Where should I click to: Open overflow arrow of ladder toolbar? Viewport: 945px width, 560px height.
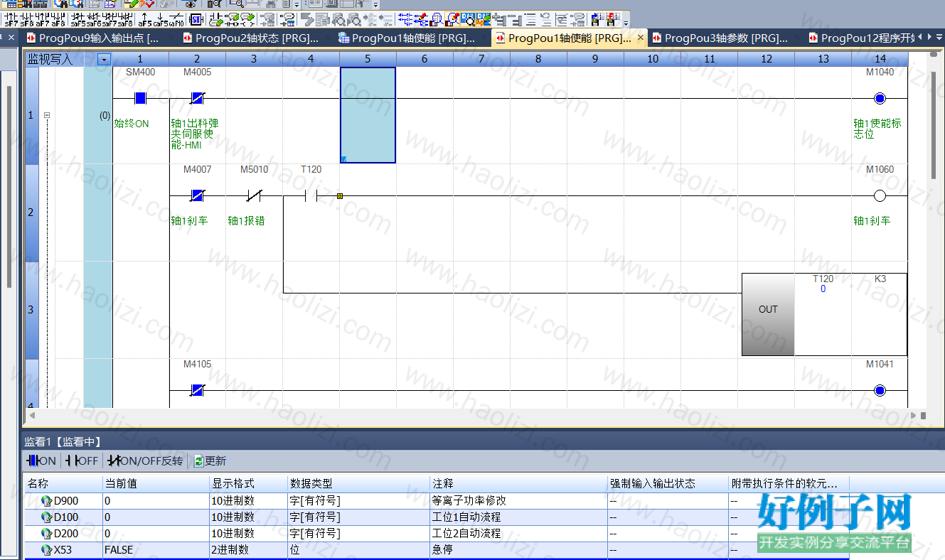point(626,23)
